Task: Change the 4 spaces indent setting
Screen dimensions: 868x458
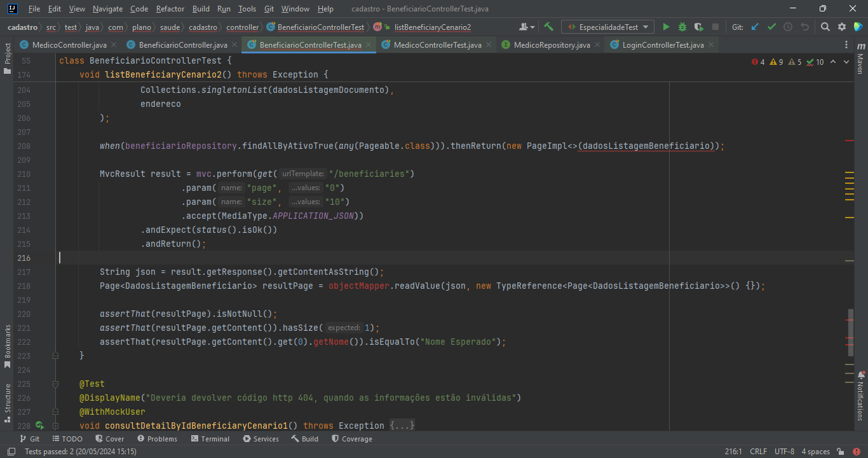Action: pyautogui.click(x=815, y=452)
